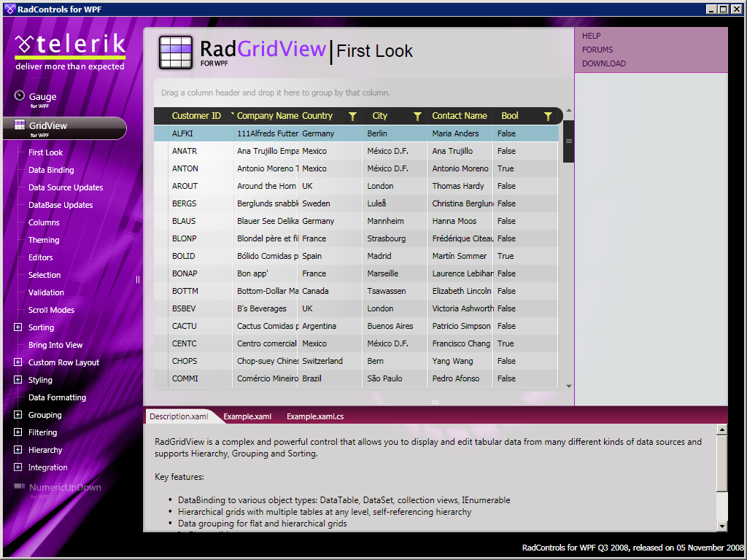The height and width of the screenshot is (560, 747).
Task: Open the Example.xaml.cs tab
Action: pos(315,416)
